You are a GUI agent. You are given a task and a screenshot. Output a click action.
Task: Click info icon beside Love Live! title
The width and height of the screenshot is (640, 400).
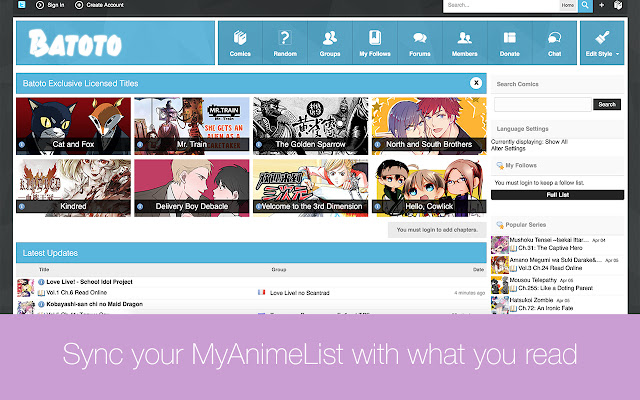41,282
